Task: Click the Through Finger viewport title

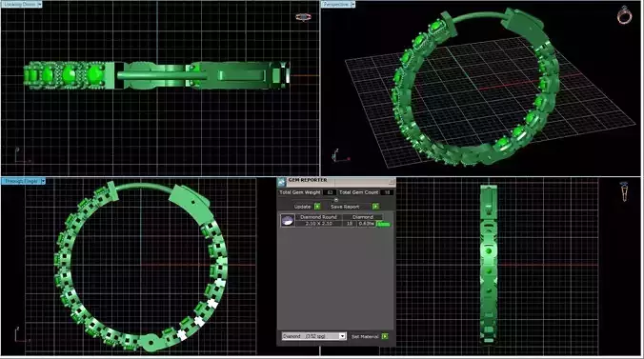Action: pos(21,181)
